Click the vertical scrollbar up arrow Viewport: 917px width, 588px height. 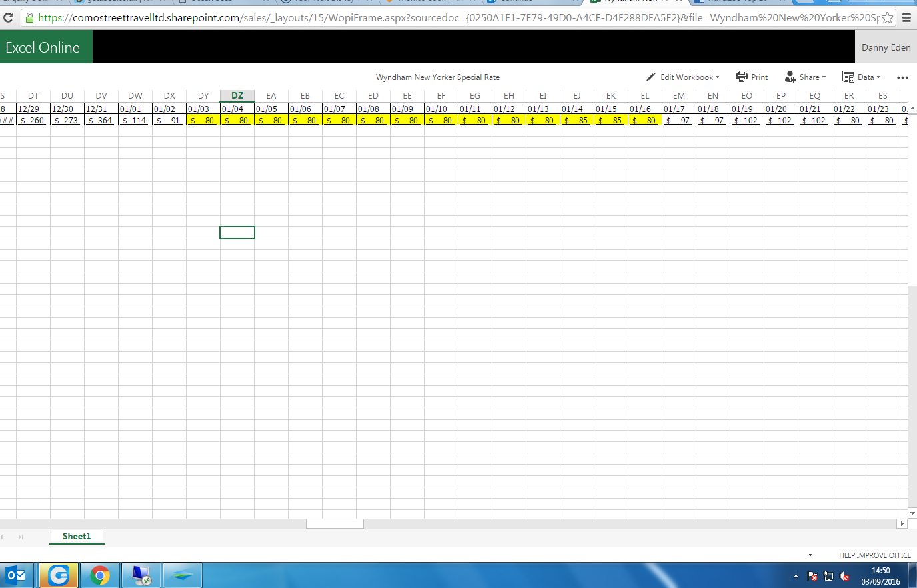pyautogui.click(x=912, y=108)
